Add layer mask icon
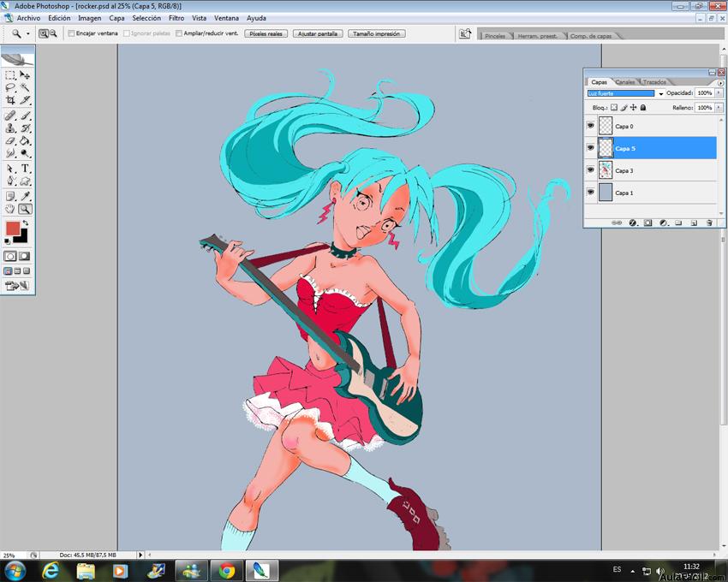728x582 pixels. pos(647,223)
